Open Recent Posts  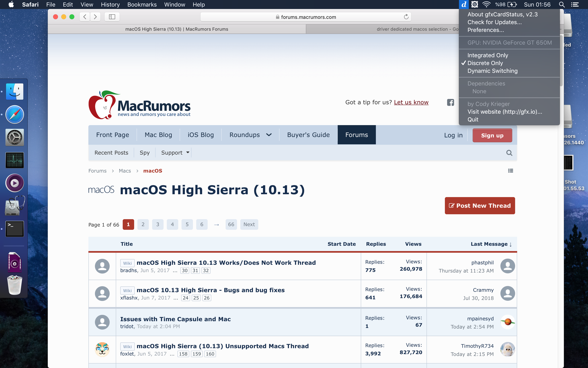click(111, 153)
